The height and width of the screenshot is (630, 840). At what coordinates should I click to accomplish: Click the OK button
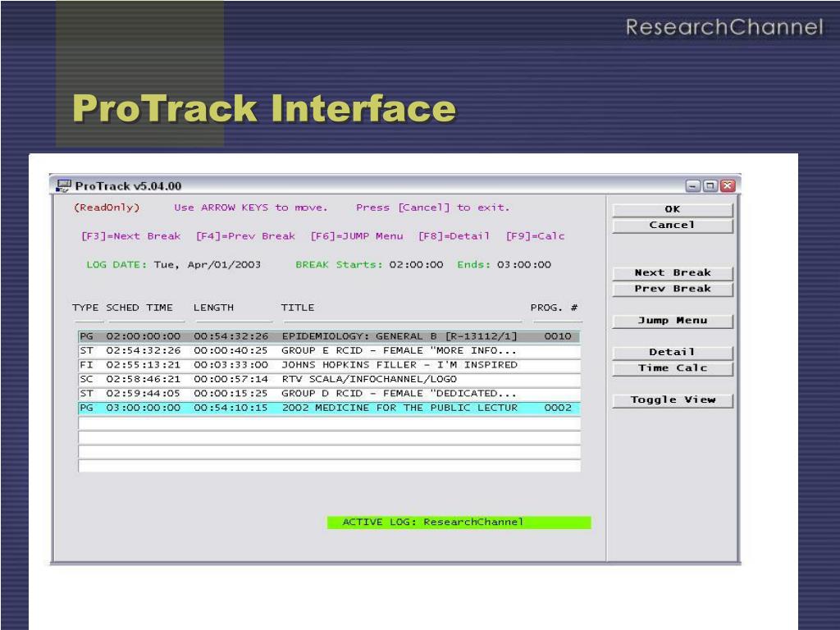point(673,209)
